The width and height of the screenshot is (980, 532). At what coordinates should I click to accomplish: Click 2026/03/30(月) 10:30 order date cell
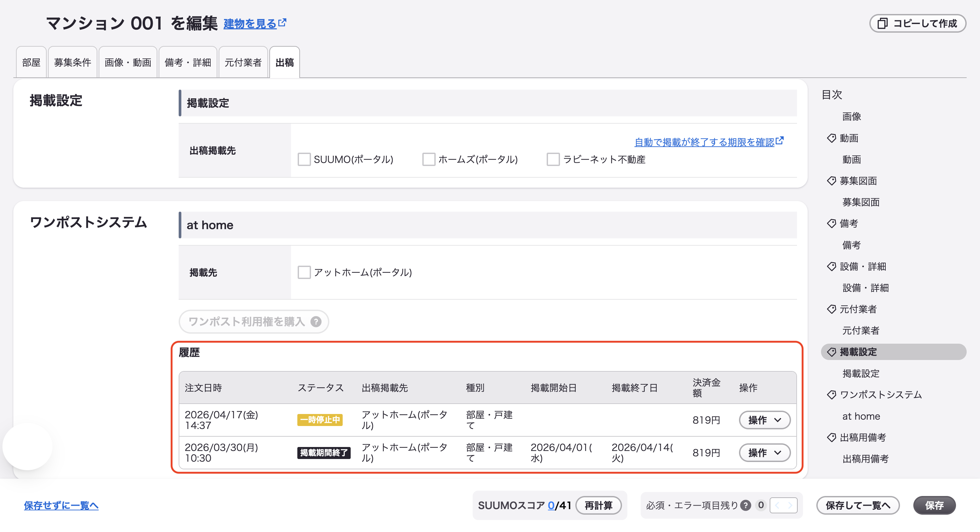221,453
